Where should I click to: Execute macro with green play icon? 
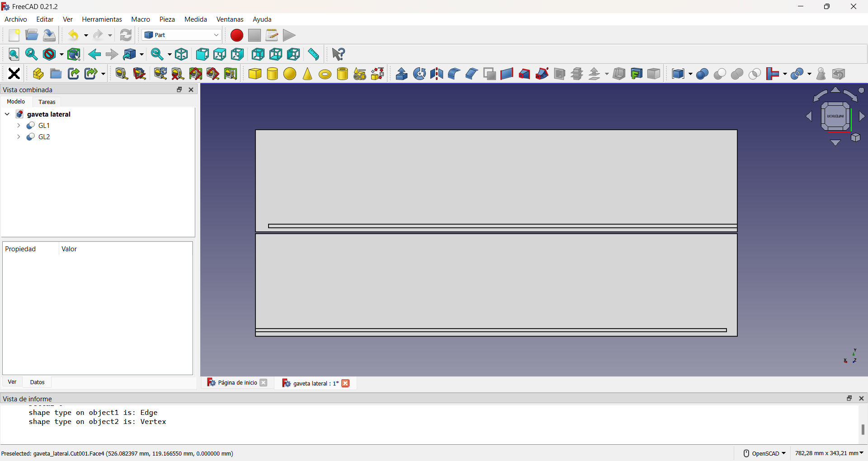tap(289, 35)
